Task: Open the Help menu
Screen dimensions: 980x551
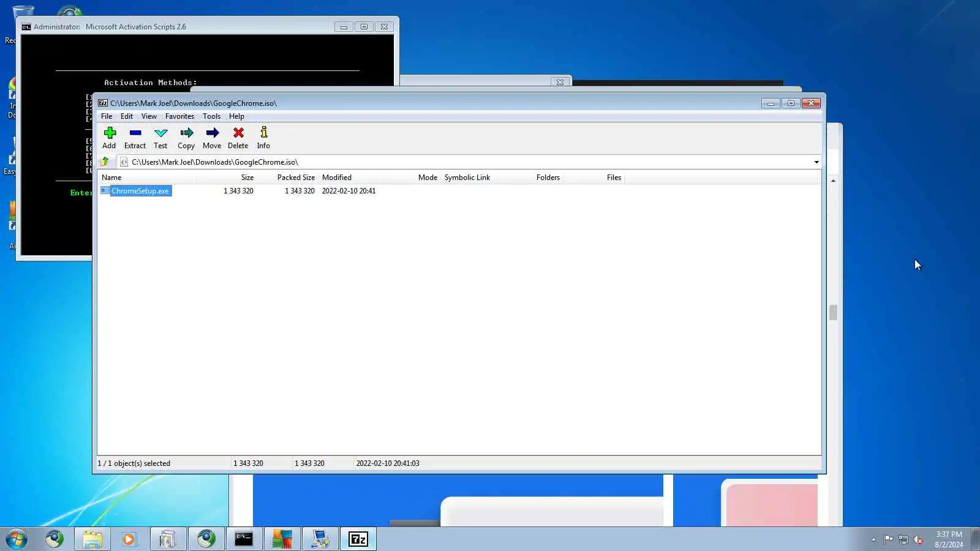Action: [x=236, y=116]
